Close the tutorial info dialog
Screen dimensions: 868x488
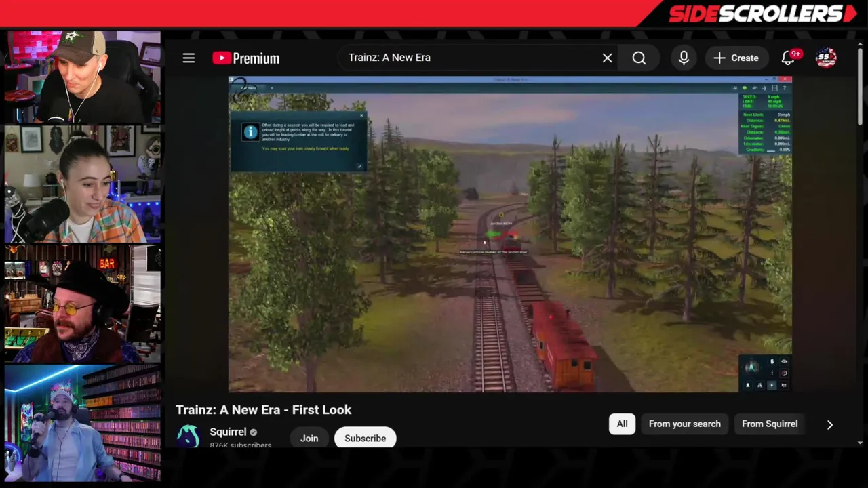click(x=361, y=115)
